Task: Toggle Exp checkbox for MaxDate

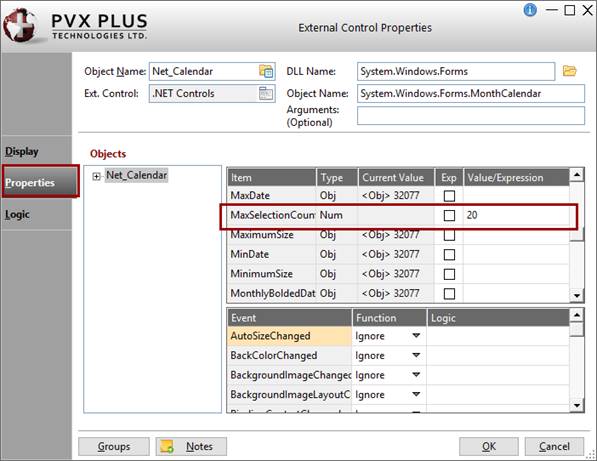Action: point(449,196)
